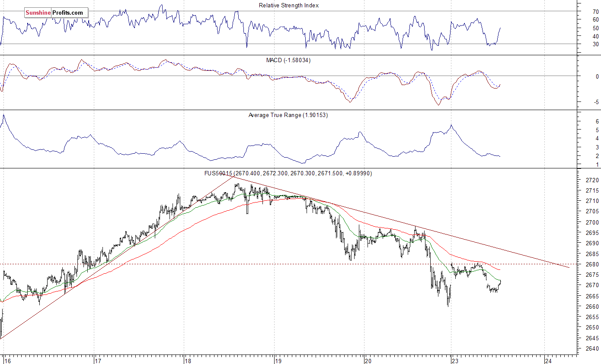This screenshot has width=601, height=364.
Task: Click price axis label 2690
Action: tap(593, 244)
